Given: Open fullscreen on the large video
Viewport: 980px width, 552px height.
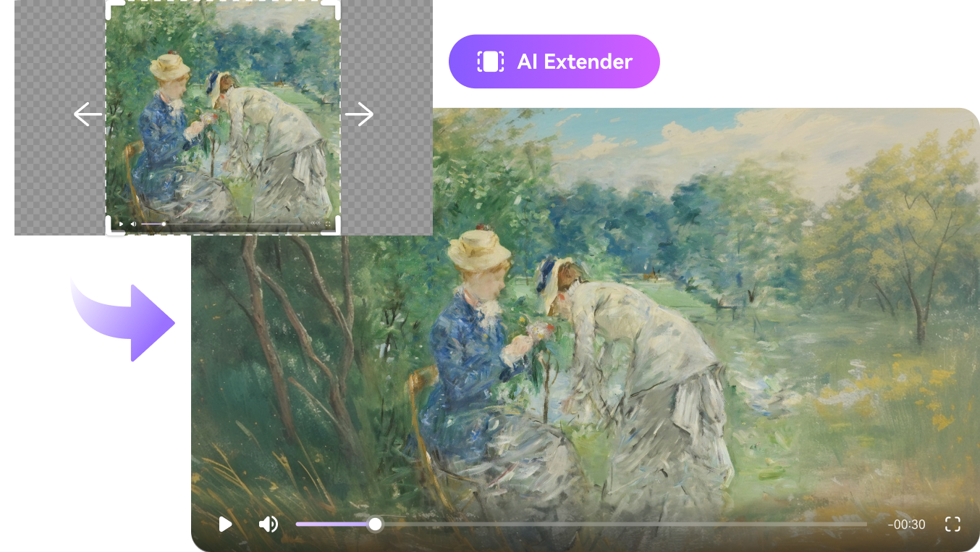Looking at the screenshot, I should [953, 524].
